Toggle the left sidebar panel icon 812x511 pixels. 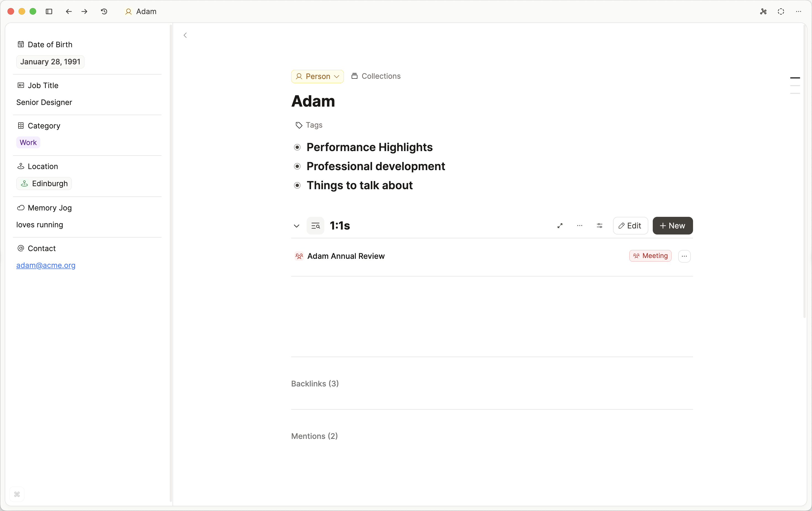click(49, 12)
